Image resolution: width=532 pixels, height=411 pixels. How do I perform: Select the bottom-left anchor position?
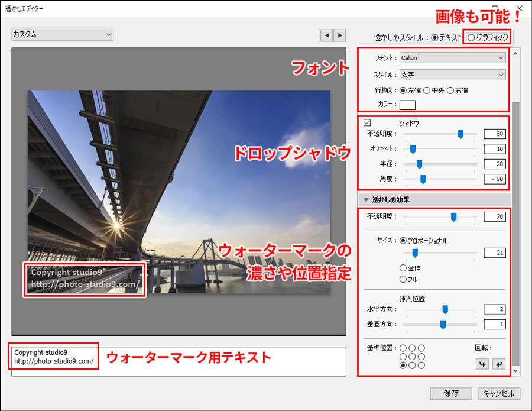403,365
